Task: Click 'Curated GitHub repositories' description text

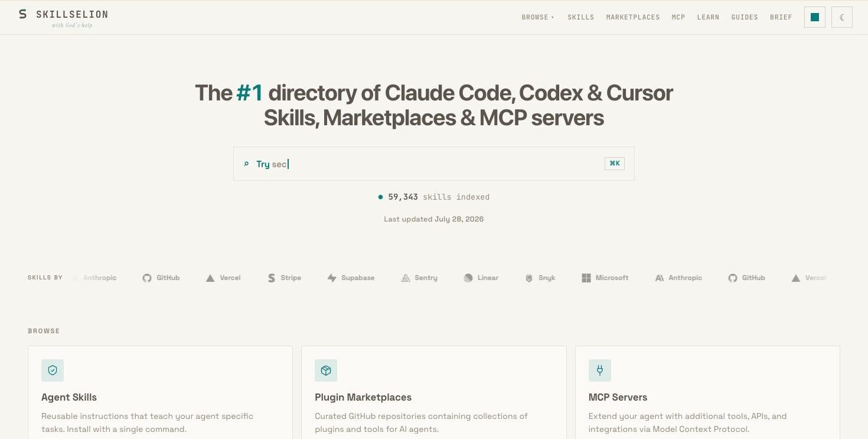Action: [422, 422]
